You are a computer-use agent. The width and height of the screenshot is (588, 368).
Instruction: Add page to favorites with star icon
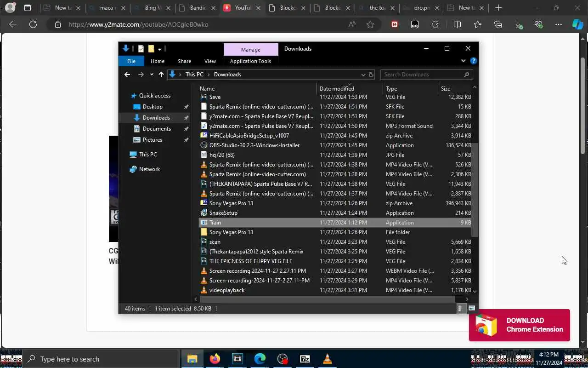pos(370,24)
